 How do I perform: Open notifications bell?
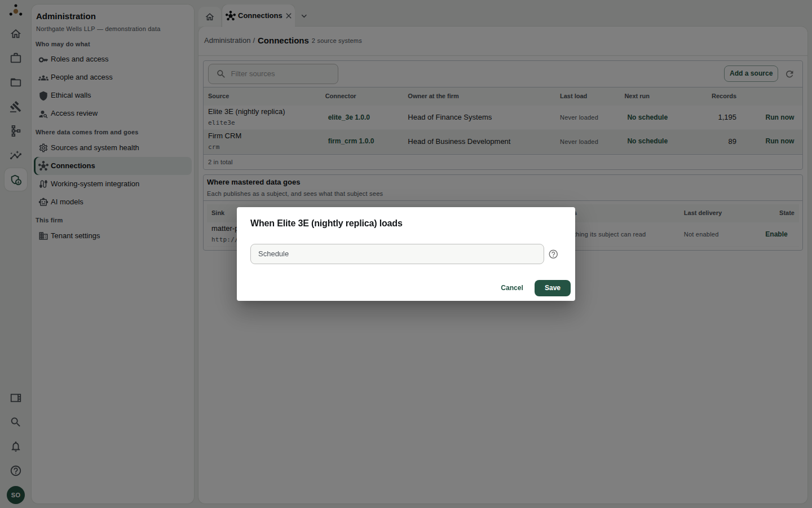point(16,446)
